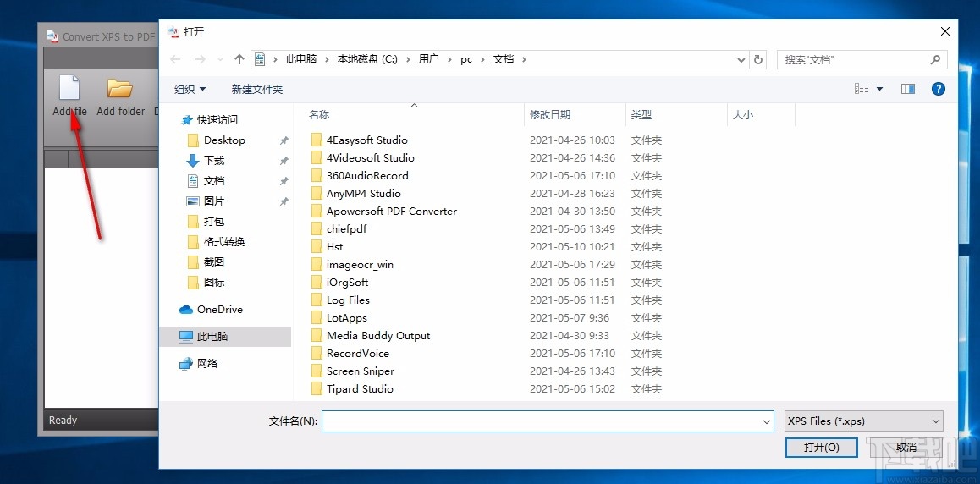This screenshot has width=980, height=484.
Task: Expand the address bar history dropdown
Action: coord(741,59)
